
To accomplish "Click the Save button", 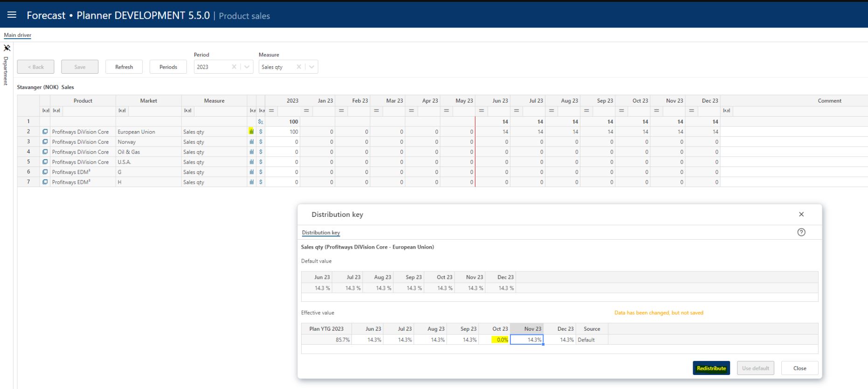I will 80,67.
